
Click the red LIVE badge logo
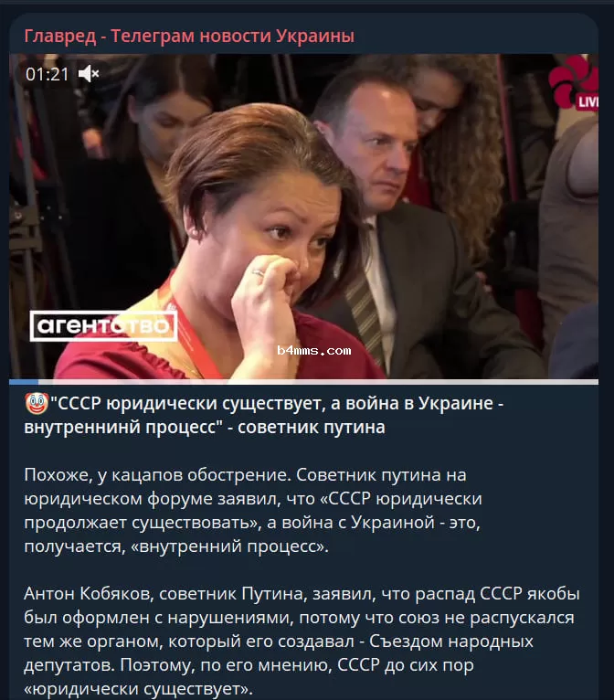tap(574, 83)
